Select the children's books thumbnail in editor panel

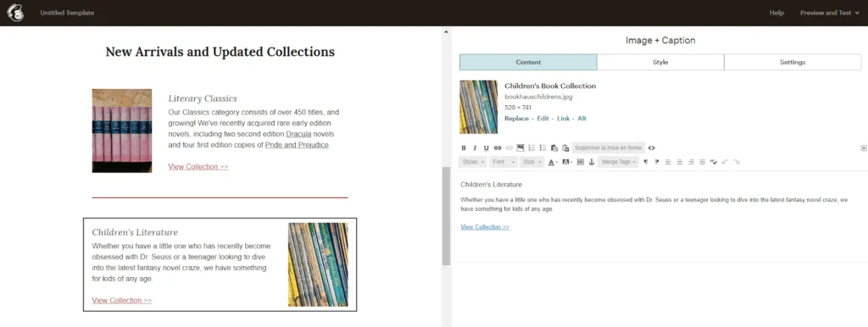point(478,107)
